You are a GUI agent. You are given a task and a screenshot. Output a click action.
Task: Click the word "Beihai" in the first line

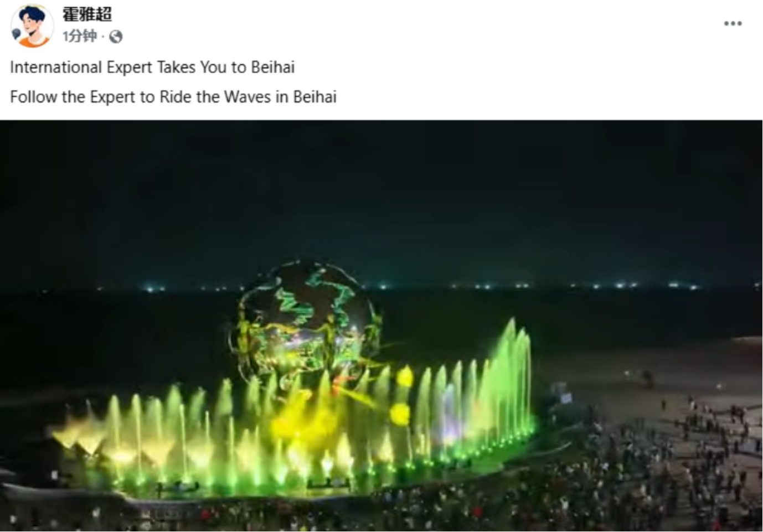272,68
